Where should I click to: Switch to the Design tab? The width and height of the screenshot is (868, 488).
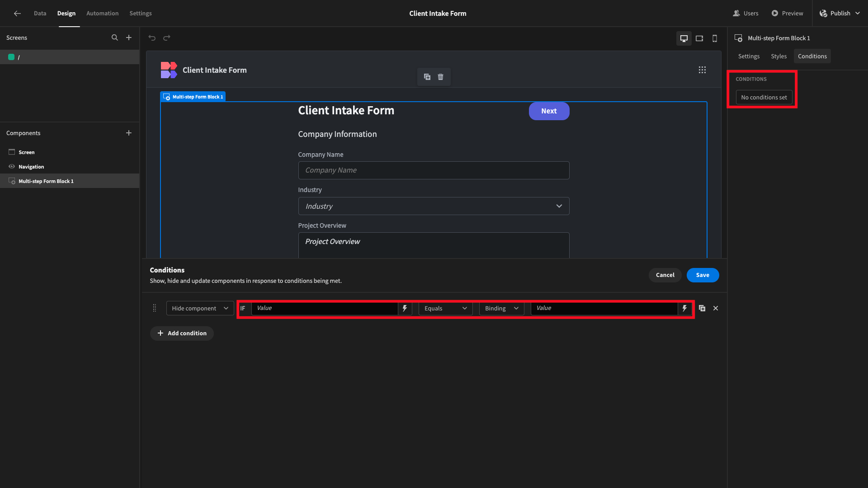[66, 14]
